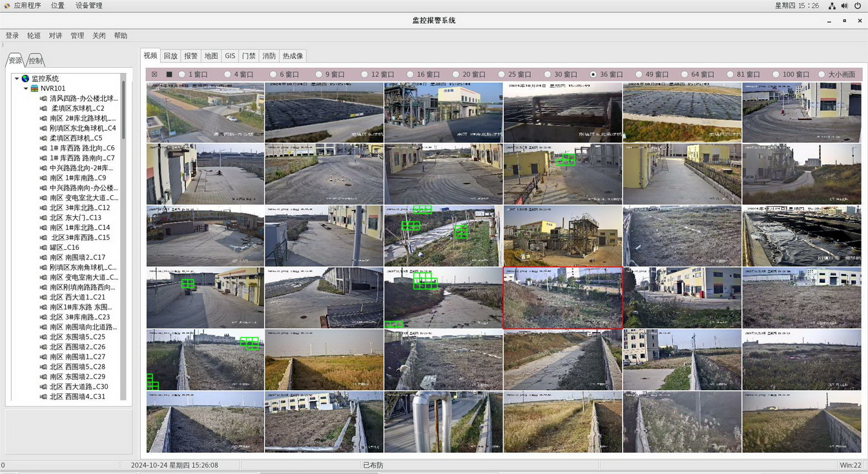
Task: Click the globe icon beside 监控系统
Action: [25, 79]
